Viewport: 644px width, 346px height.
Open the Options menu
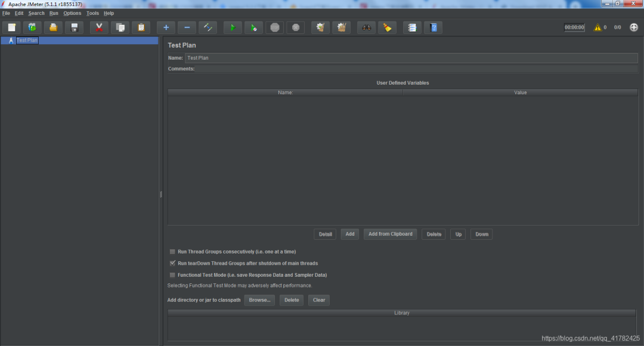pyautogui.click(x=72, y=13)
